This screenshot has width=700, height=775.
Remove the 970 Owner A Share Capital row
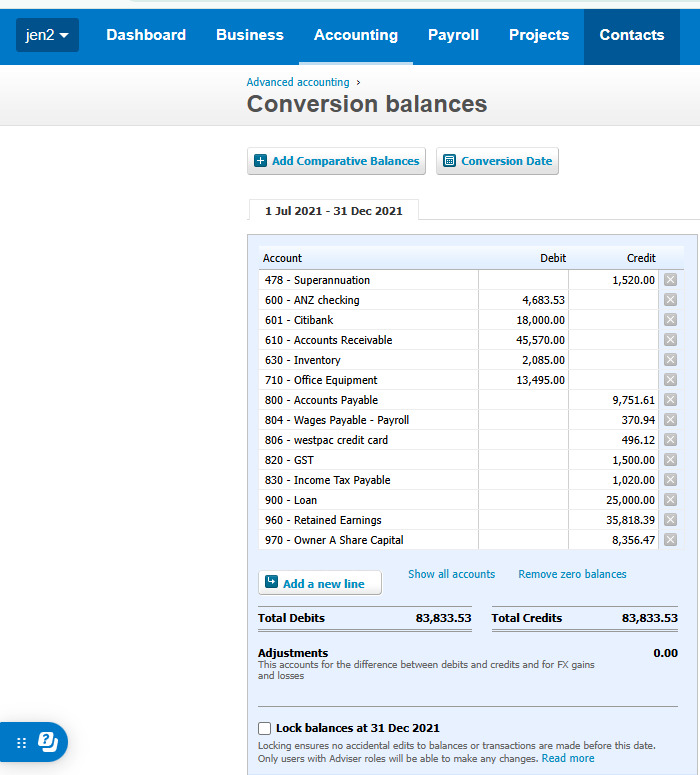[670, 540]
